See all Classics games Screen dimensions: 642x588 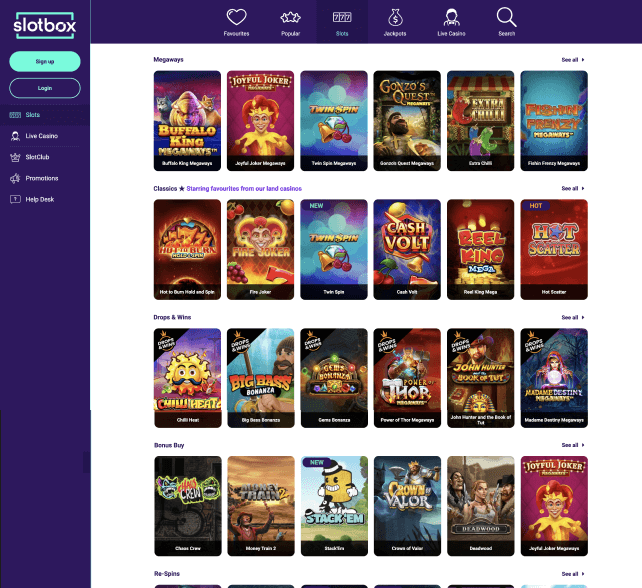click(x=573, y=188)
